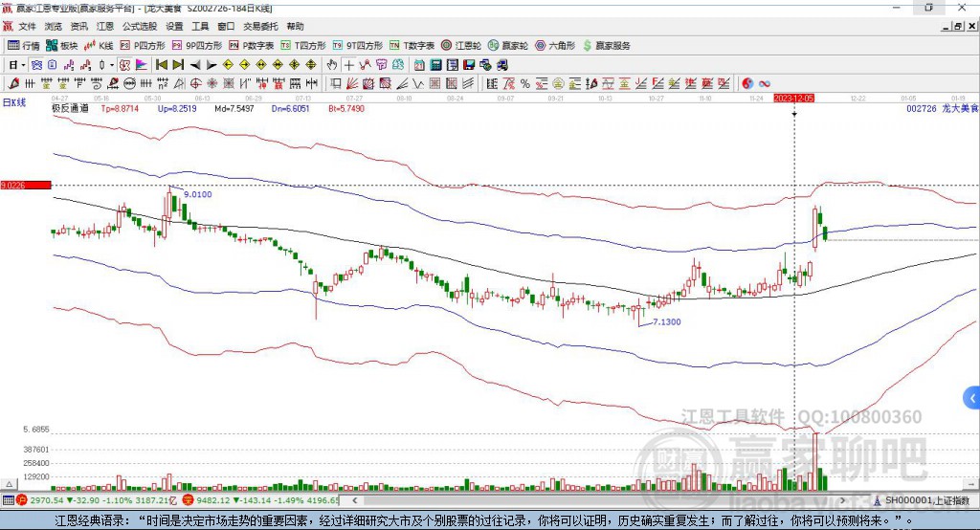Jump to last bar icon
This screenshot has height=530, width=980.
(x=178, y=65)
